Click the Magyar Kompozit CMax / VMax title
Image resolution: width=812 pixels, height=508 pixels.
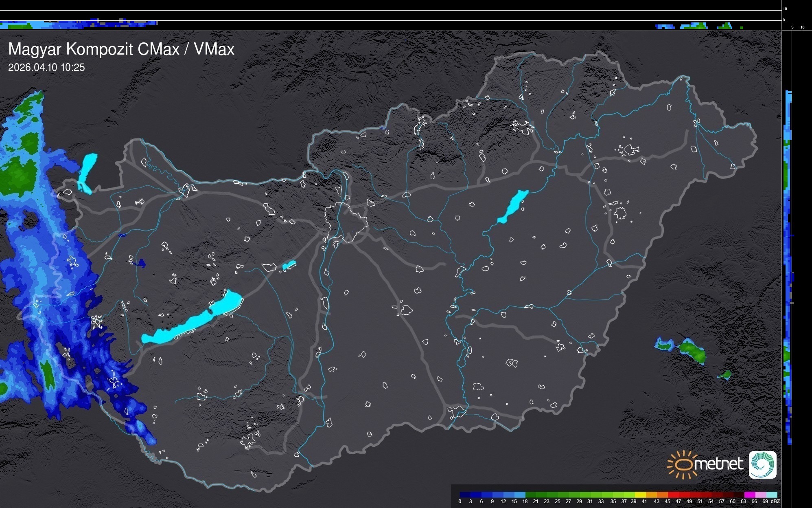(121, 49)
